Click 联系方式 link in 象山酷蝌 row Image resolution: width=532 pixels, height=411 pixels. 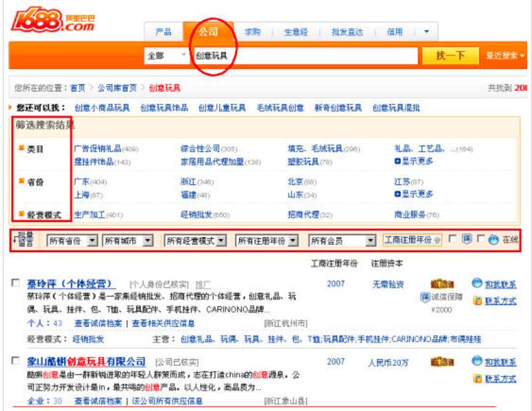click(501, 378)
